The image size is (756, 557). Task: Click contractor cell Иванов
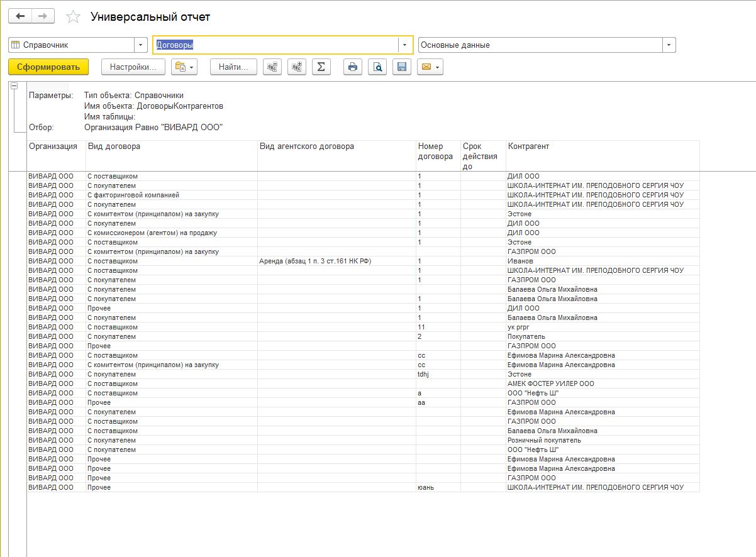(603, 261)
